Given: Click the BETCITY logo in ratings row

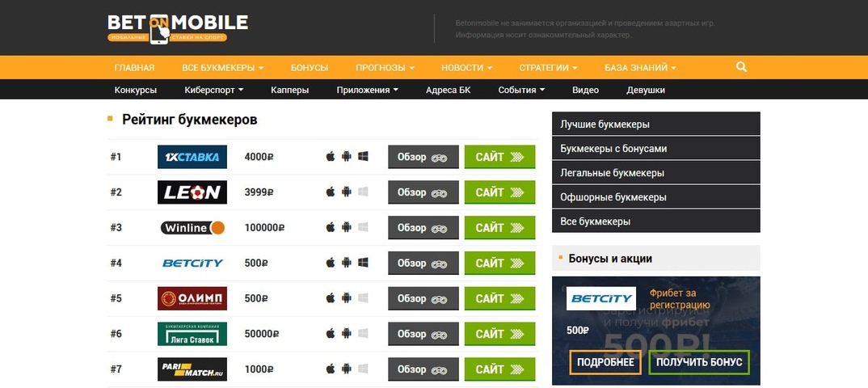Looking at the screenshot, I should click(x=192, y=263).
